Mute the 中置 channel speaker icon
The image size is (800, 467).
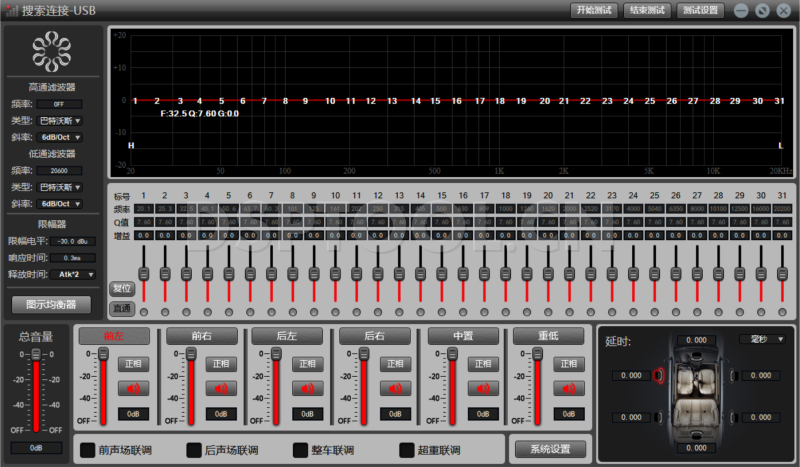pyautogui.click(x=483, y=388)
